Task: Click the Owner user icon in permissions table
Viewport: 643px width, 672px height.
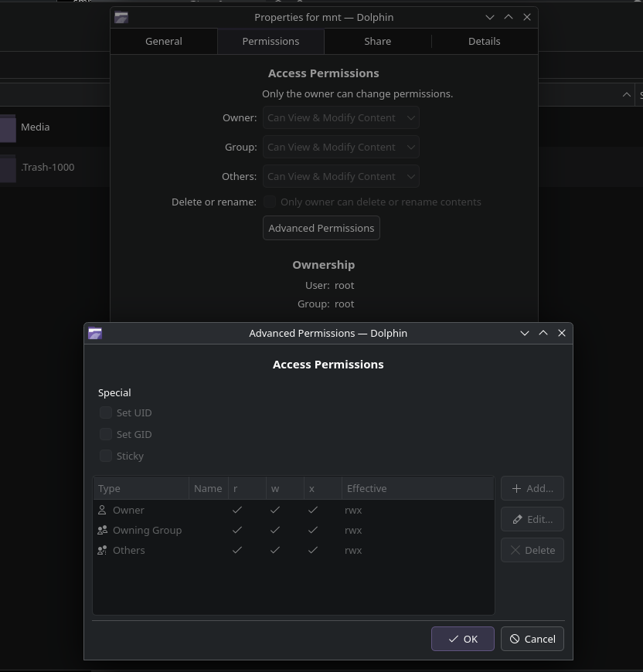Action: tap(102, 510)
